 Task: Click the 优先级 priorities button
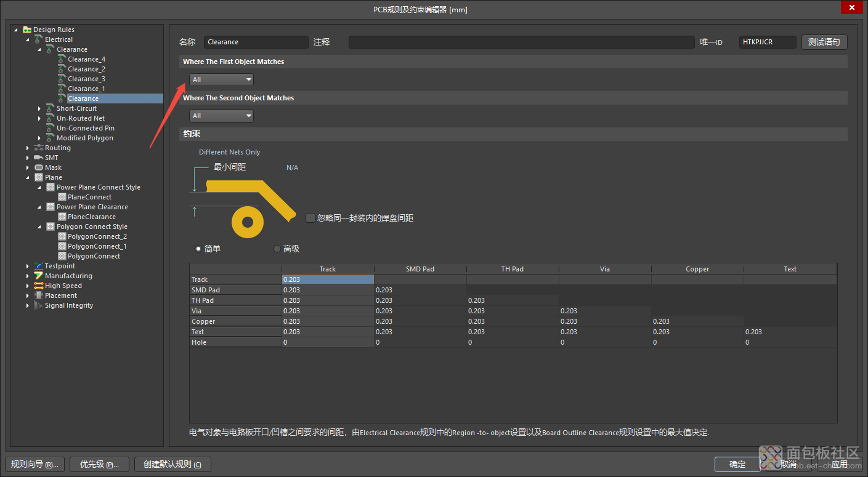tap(99, 464)
